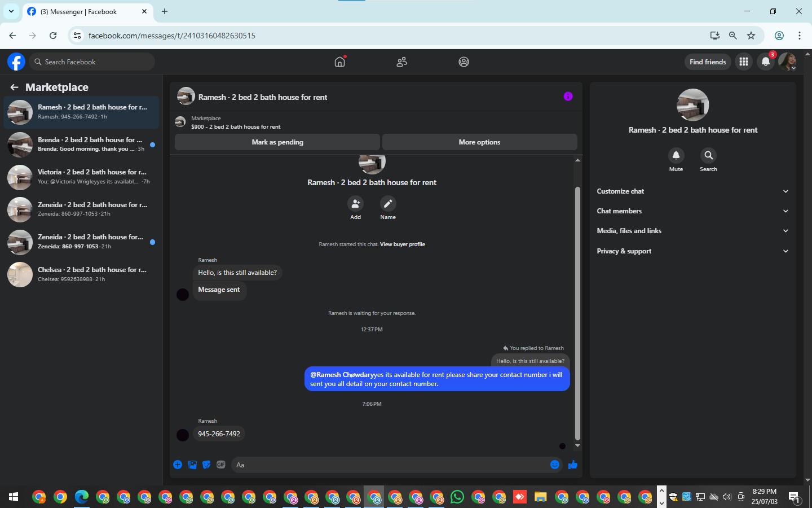Open Chrome tab search dropdown arrow
The image size is (812, 508).
tap(11, 11)
